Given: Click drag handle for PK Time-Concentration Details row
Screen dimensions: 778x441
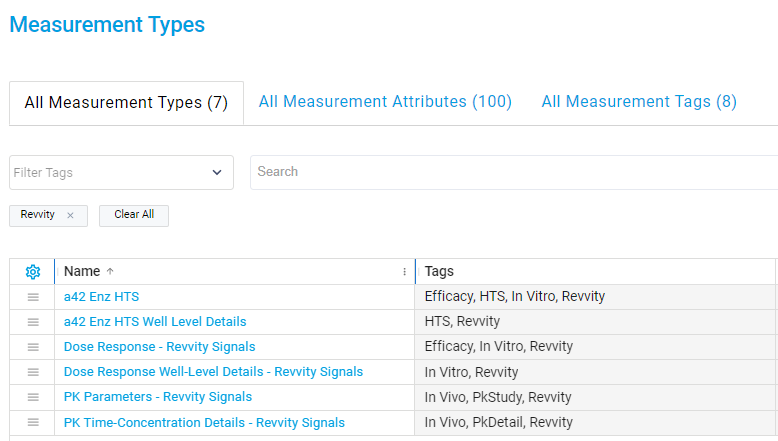Looking at the screenshot, I should 32,422.
